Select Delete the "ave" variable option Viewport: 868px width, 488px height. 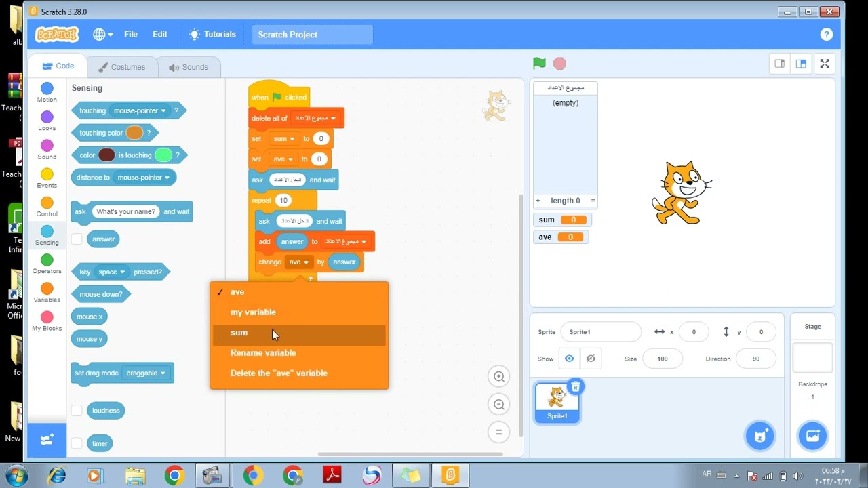tap(299, 373)
